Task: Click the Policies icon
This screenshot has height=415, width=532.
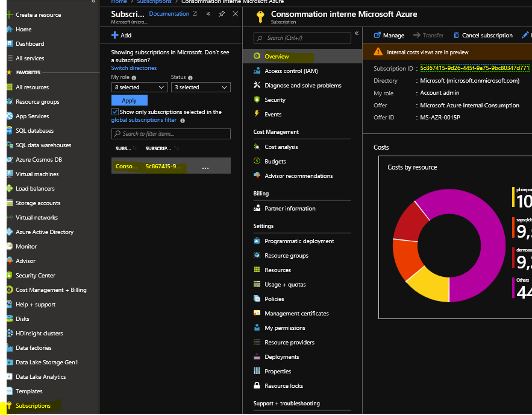Action: [x=257, y=299]
